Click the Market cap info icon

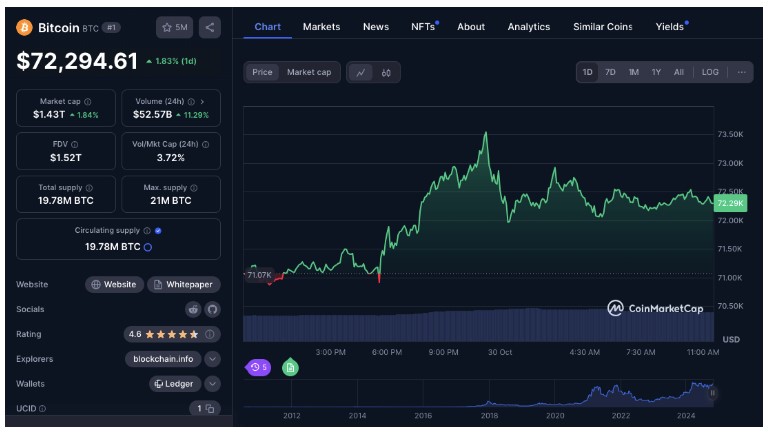tap(88, 102)
